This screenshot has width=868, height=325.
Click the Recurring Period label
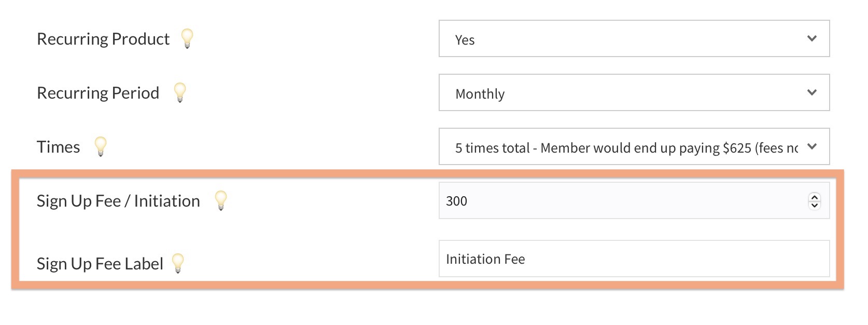tap(98, 93)
